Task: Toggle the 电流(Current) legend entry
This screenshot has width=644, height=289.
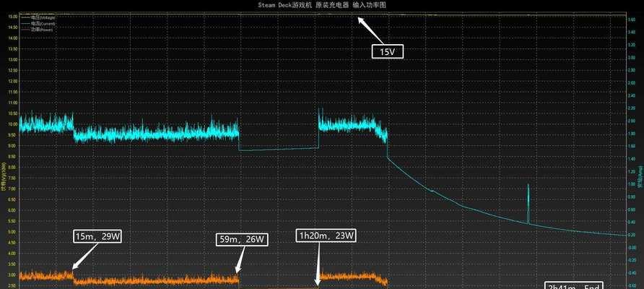Action: (38, 24)
